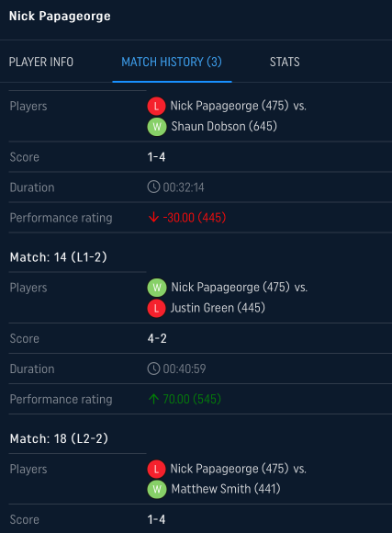Screen dimensions: 392x533
Task: Click clock icon beside duration 00:40:59
Action: (x=153, y=369)
